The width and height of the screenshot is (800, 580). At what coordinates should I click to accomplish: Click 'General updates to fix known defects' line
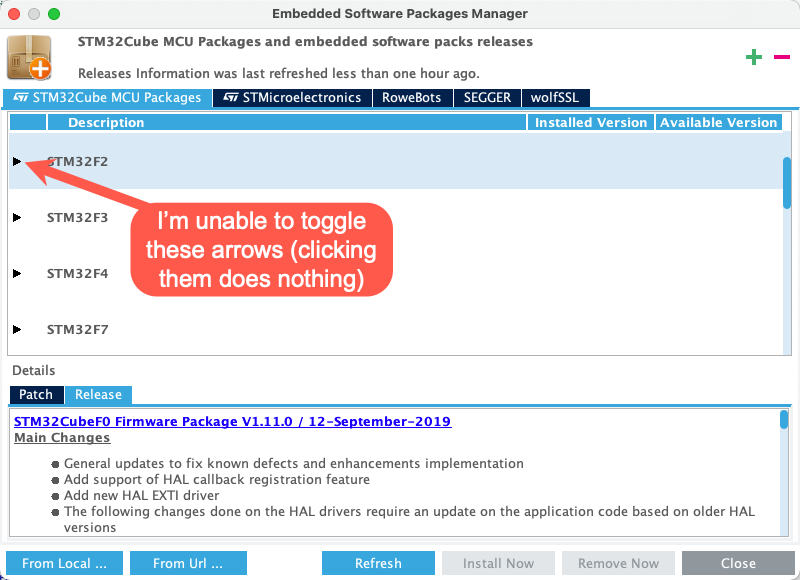coord(294,463)
